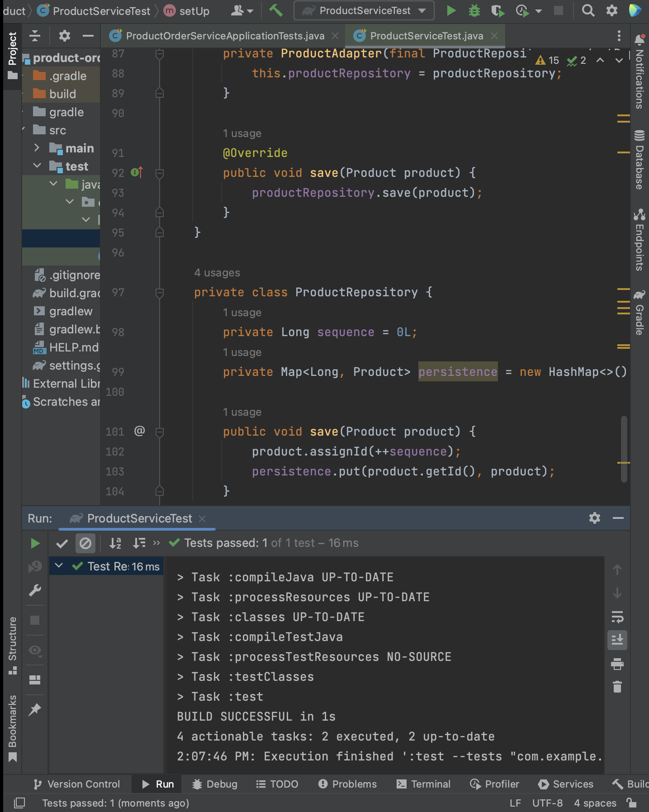The height and width of the screenshot is (812, 649).
Task: Open Gradle side panel
Action: (x=640, y=313)
